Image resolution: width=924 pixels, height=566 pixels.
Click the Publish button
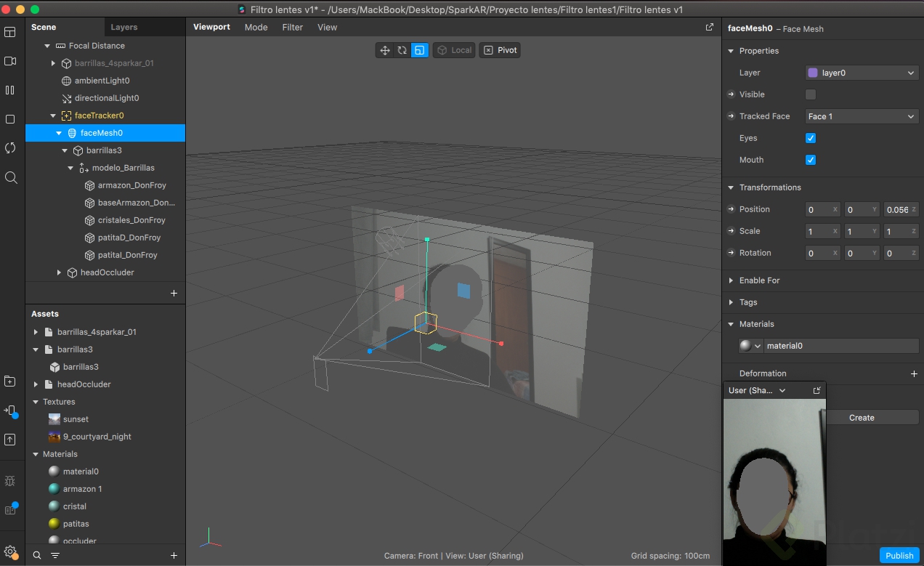coord(899,556)
